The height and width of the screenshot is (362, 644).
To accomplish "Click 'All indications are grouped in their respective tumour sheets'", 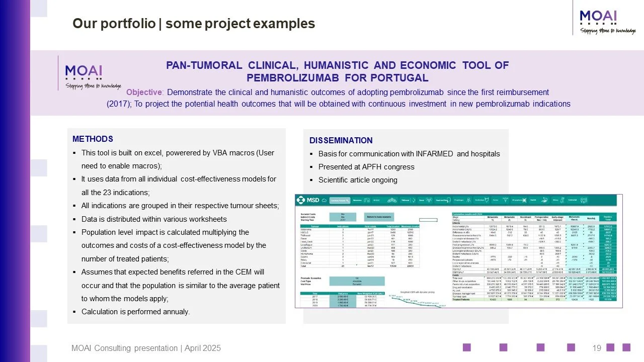I will tap(180, 206).
